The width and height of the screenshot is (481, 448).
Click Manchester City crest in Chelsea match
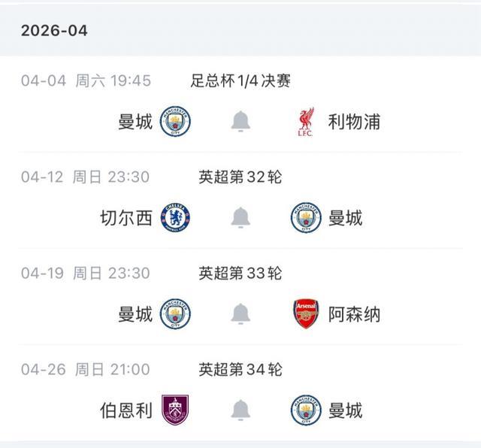[306, 217]
